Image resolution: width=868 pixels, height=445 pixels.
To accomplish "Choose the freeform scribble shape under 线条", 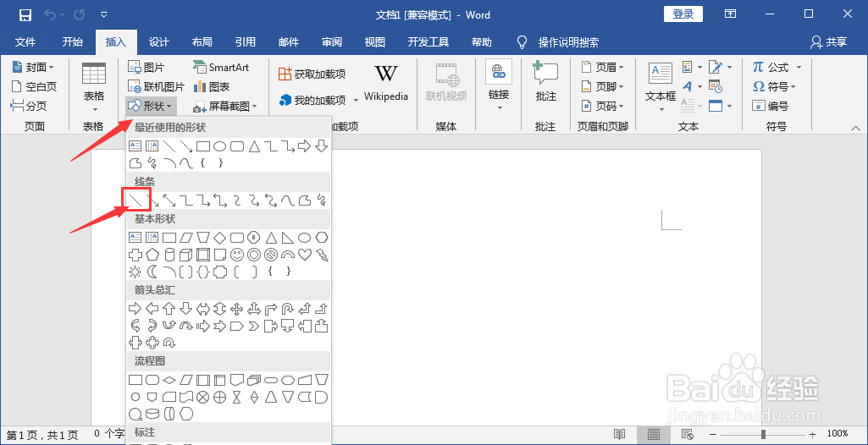I will point(322,201).
